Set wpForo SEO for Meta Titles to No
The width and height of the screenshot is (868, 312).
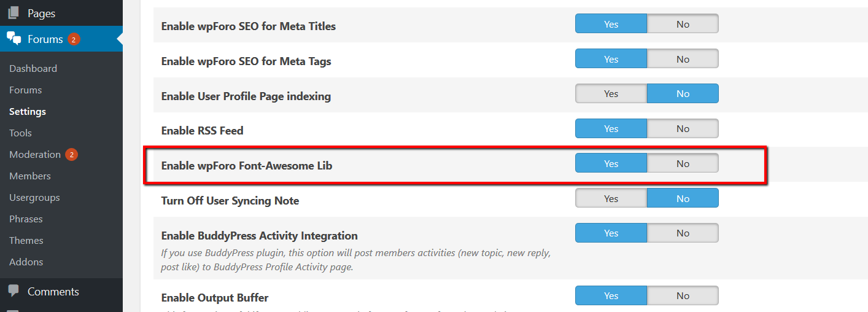683,25
